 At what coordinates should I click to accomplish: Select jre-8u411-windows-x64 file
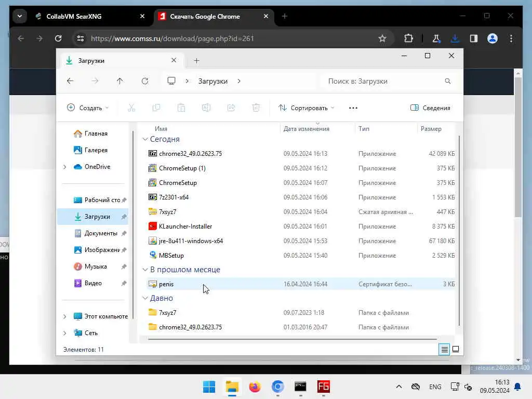point(301,241)
